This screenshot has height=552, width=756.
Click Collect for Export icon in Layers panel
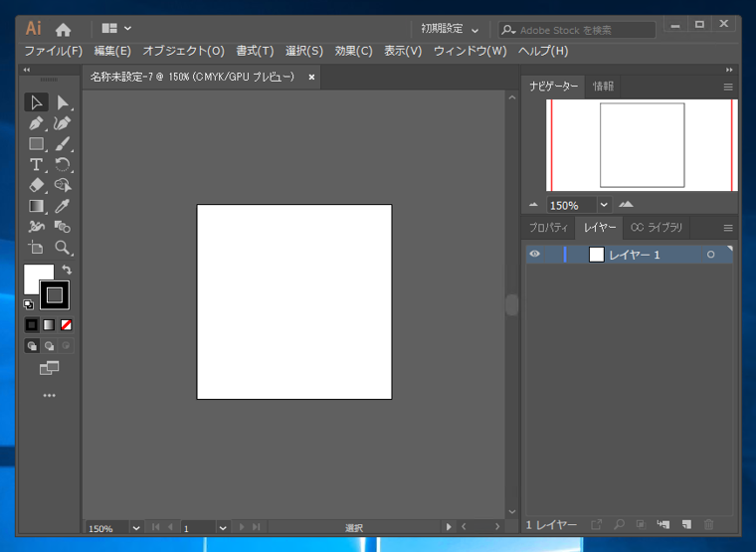pyautogui.click(x=597, y=524)
